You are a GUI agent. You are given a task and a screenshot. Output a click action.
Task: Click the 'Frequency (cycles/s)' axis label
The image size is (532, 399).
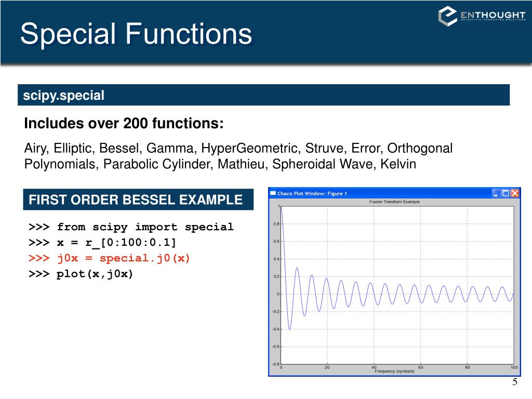pos(395,371)
